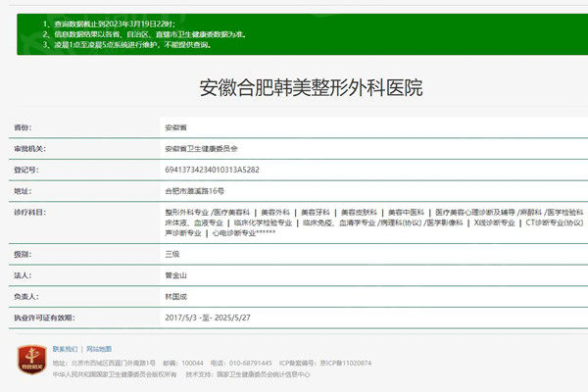588x392 pixels.
Task: Click the 诊疗科目 row label
Action: 30,212
